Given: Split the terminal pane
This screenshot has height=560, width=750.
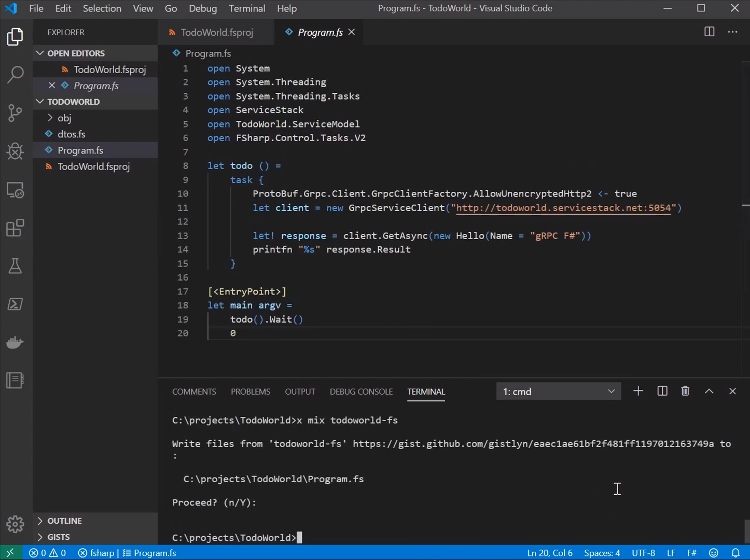Looking at the screenshot, I should click(662, 391).
